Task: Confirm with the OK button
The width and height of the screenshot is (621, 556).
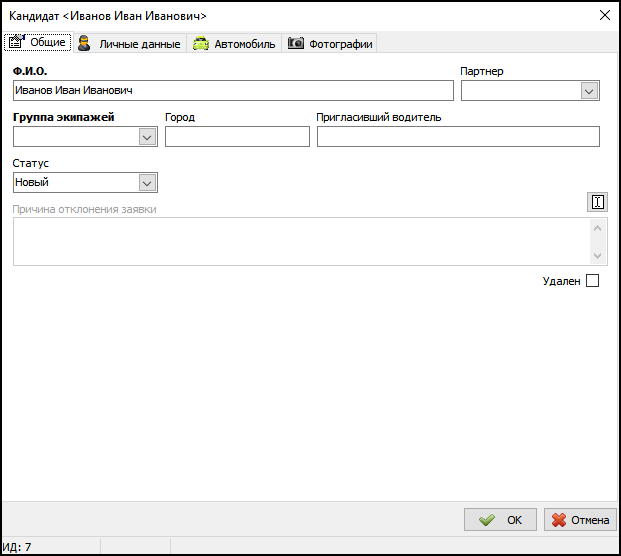Action: (500, 520)
